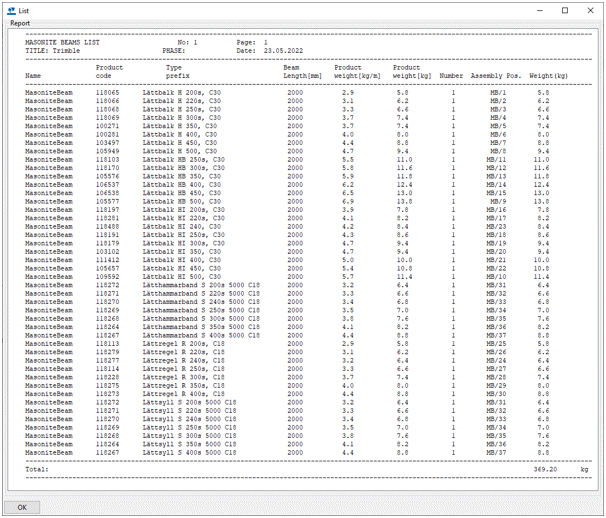
Task: Click 'Lättbalk H 400, C30' type
Action: coord(180,135)
